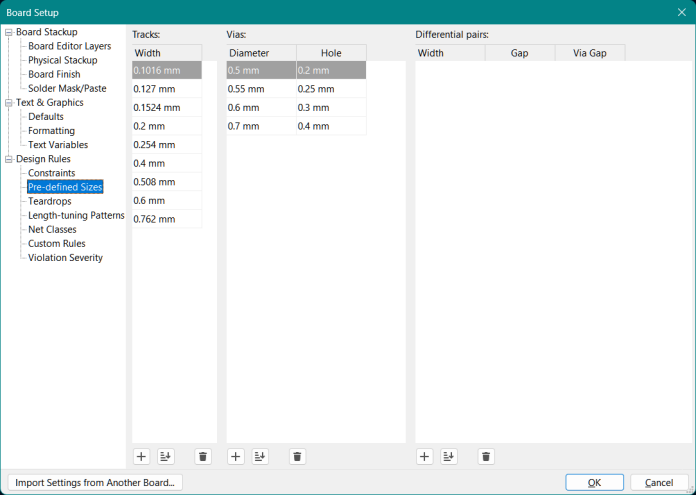The height and width of the screenshot is (496, 696).
Task: Select the 0.254 mm track width cell
Action: [166, 144]
